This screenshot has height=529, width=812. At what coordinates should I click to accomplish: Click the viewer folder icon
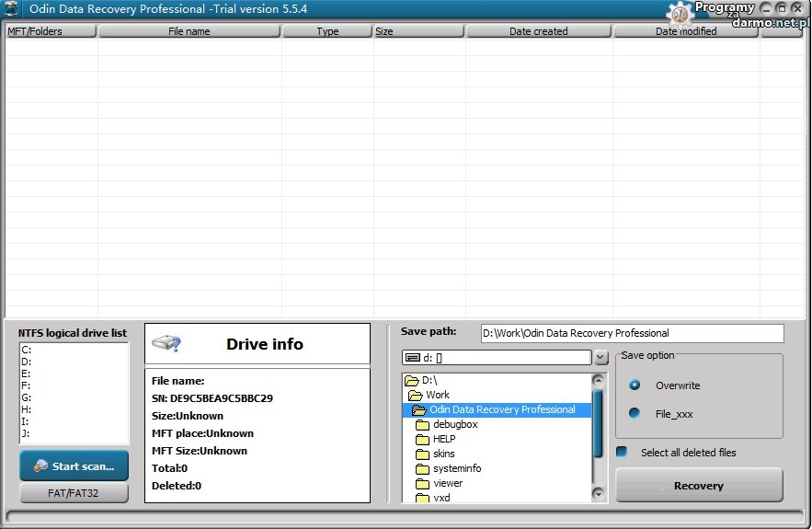422,484
